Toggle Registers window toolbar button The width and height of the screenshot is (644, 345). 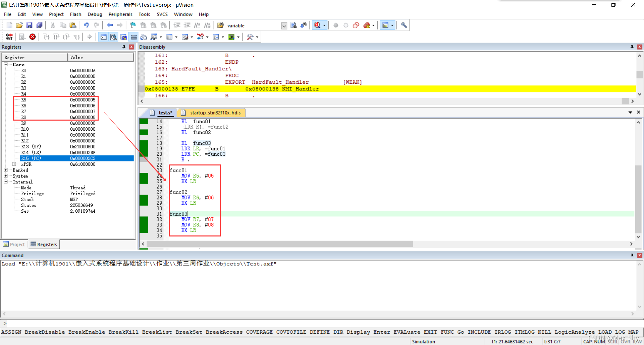point(133,37)
